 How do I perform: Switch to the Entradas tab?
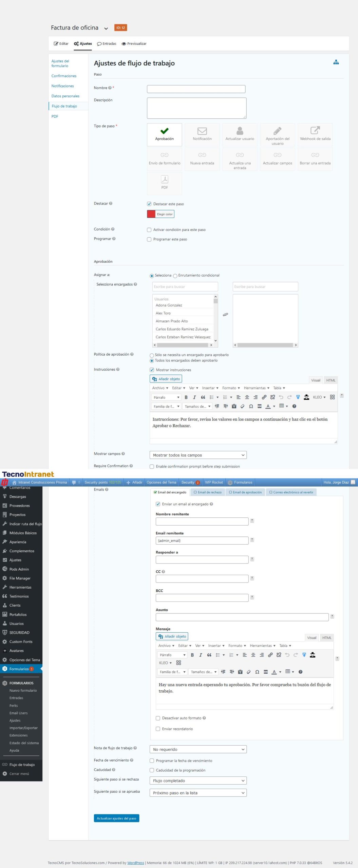pos(107,44)
